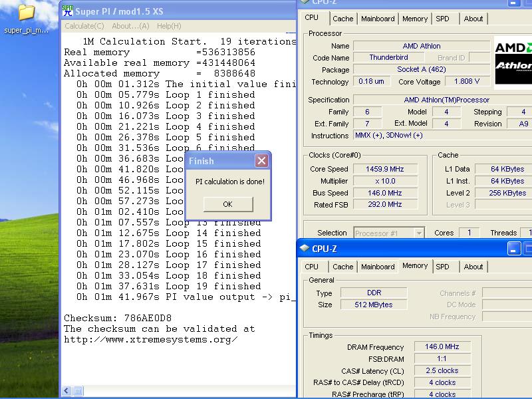
Task: Minimize the upper CPU-Z window
Action: (x=513, y=3)
